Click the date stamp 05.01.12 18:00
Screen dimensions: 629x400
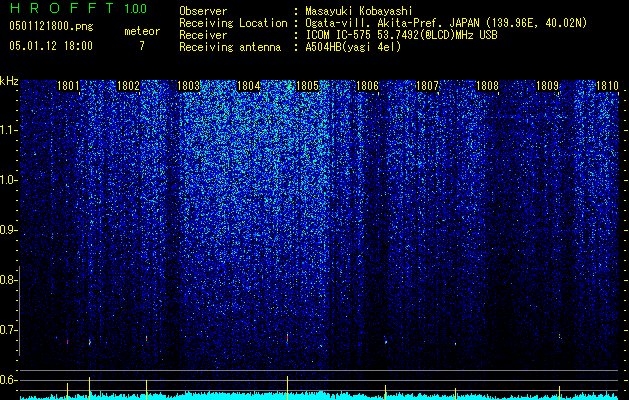51,45
